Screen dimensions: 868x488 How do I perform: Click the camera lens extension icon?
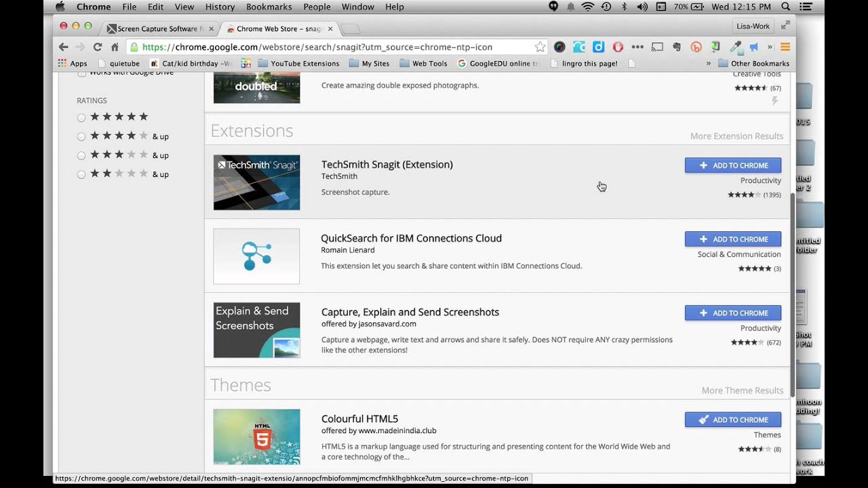tap(559, 47)
